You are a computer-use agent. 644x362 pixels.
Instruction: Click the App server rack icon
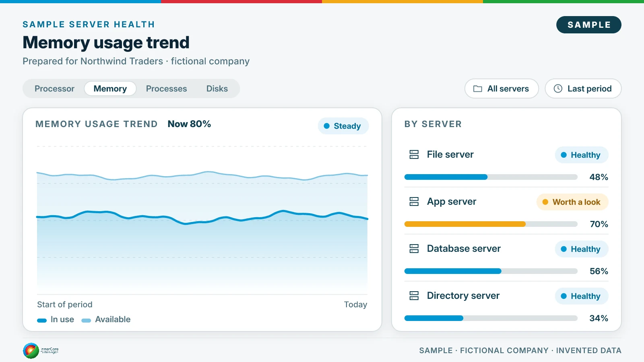pyautogui.click(x=414, y=202)
